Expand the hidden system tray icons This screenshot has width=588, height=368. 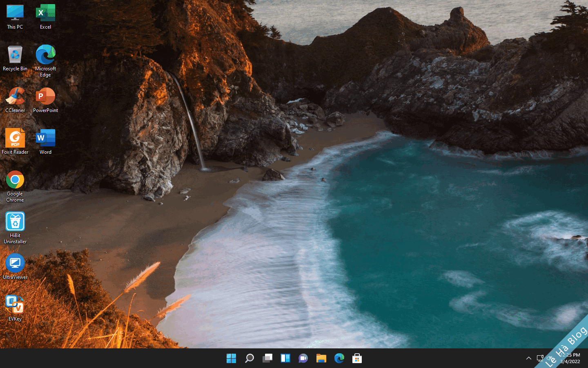529,358
